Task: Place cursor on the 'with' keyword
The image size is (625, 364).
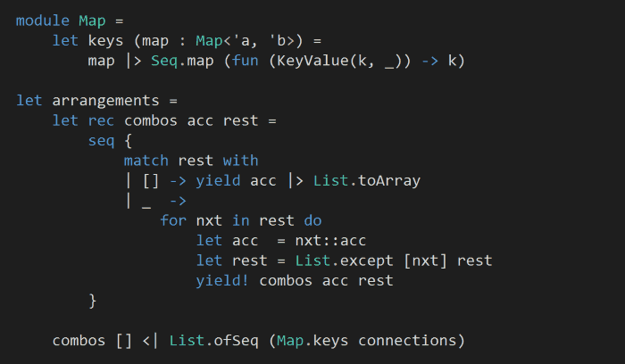Action: pyautogui.click(x=241, y=161)
